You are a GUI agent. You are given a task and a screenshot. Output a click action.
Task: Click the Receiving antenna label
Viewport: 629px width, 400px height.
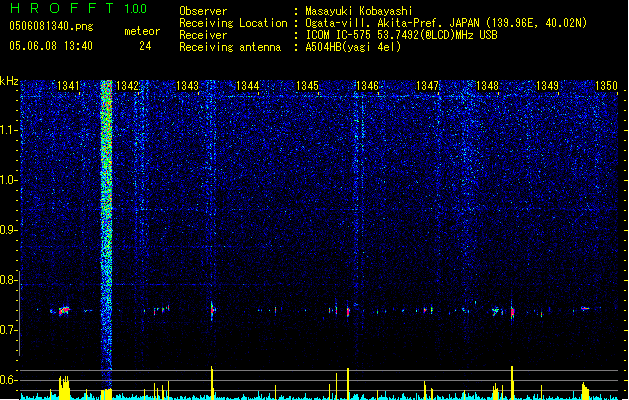click(x=230, y=47)
